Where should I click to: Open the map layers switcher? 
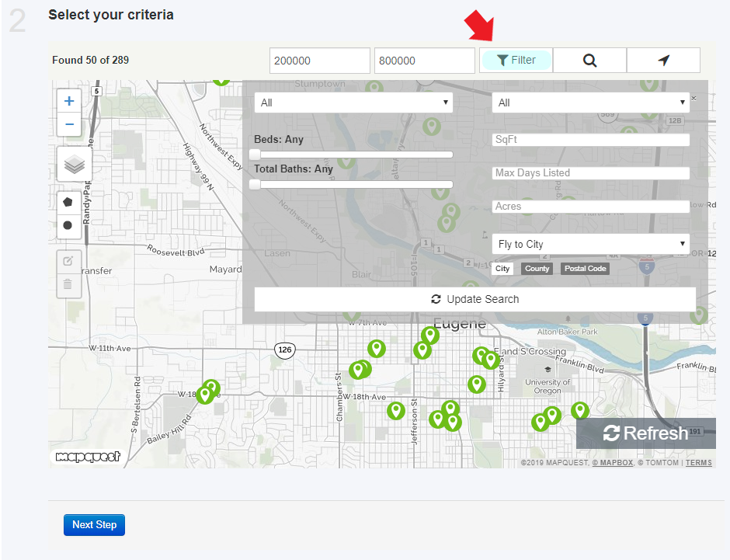[74, 164]
